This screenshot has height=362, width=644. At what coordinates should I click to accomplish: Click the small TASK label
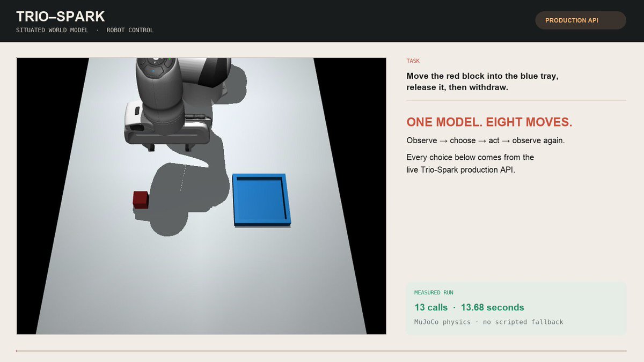(413, 61)
